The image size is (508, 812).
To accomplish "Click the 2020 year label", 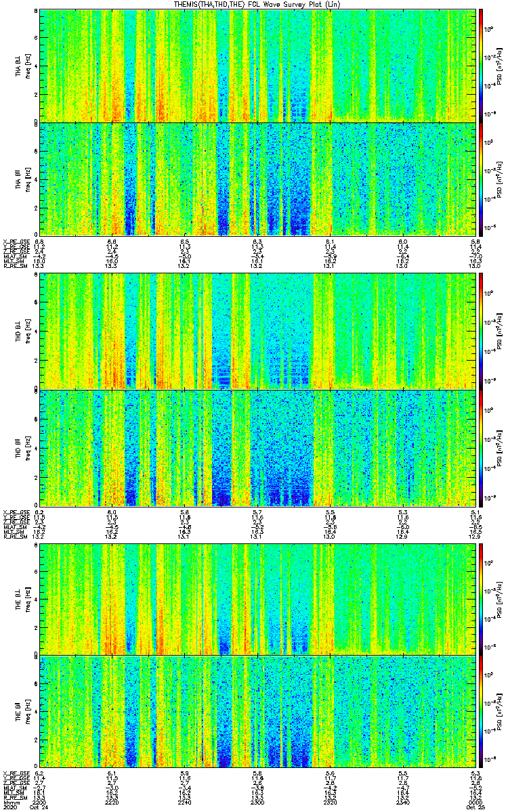I will 10,809.
